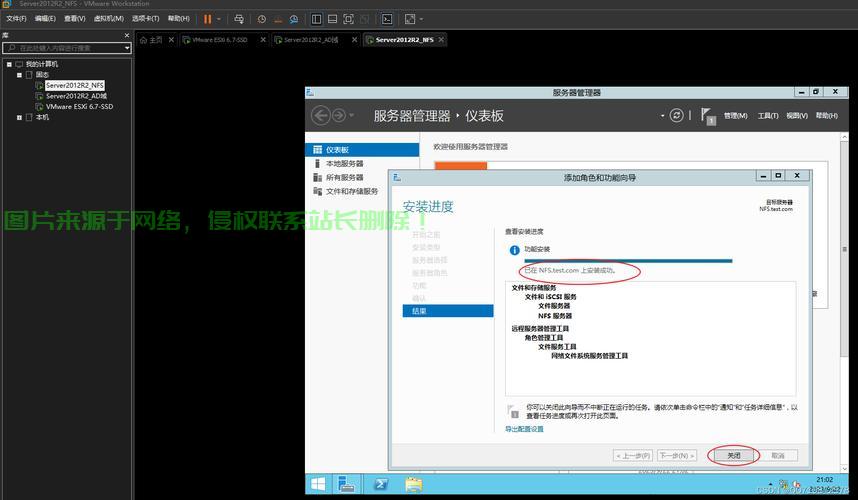Image resolution: width=858 pixels, height=500 pixels.
Task: Click the Server Manager forward arrow
Action: (x=339, y=115)
